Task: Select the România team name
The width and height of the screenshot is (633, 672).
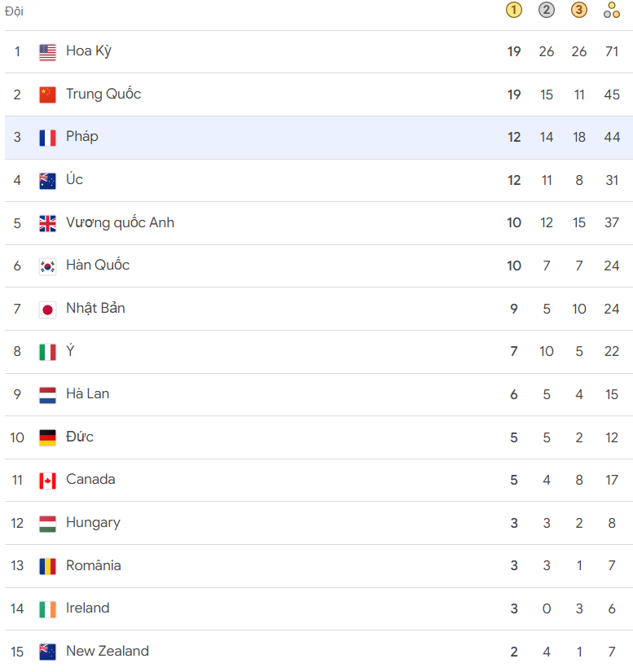Action: [94, 565]
